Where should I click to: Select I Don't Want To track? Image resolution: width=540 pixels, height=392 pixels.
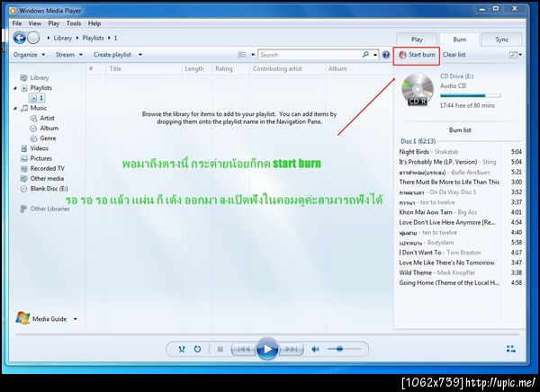(x=460, y=253)
